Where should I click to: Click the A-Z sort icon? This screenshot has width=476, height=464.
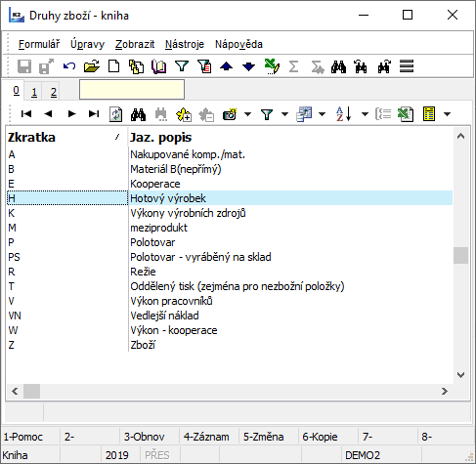(x=343, y=114)
